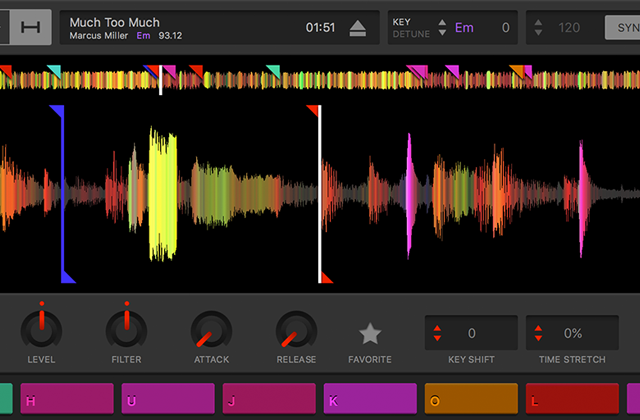Click the tempo value 120
The image size is (640, 420).
(569, 28)
